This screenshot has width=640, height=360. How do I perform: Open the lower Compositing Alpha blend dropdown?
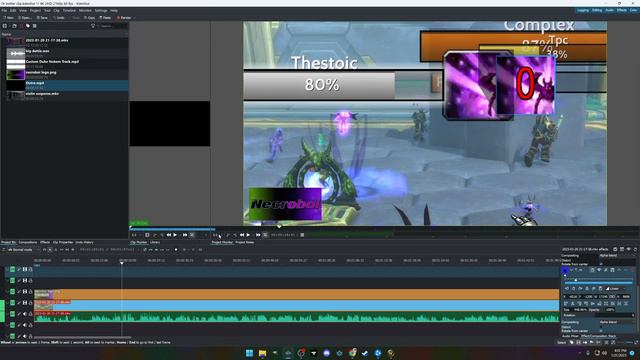click(x=617, y=322)
